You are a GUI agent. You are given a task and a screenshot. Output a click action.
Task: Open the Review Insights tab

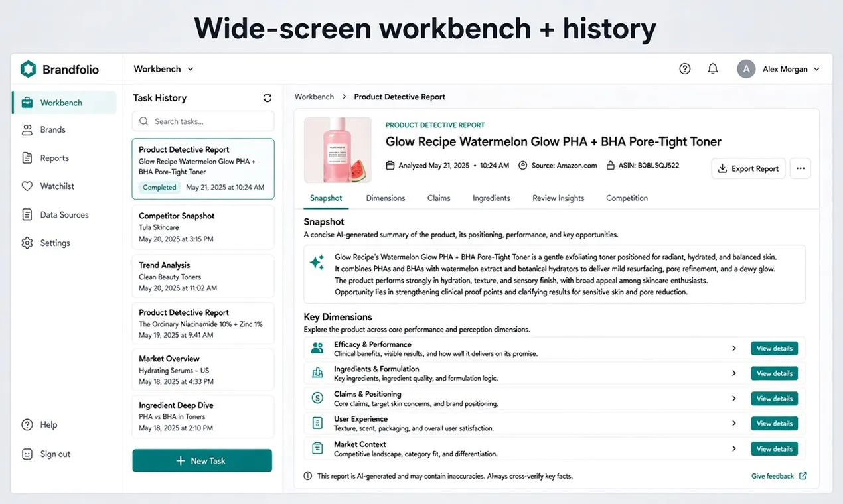click(x=558, y=198)
